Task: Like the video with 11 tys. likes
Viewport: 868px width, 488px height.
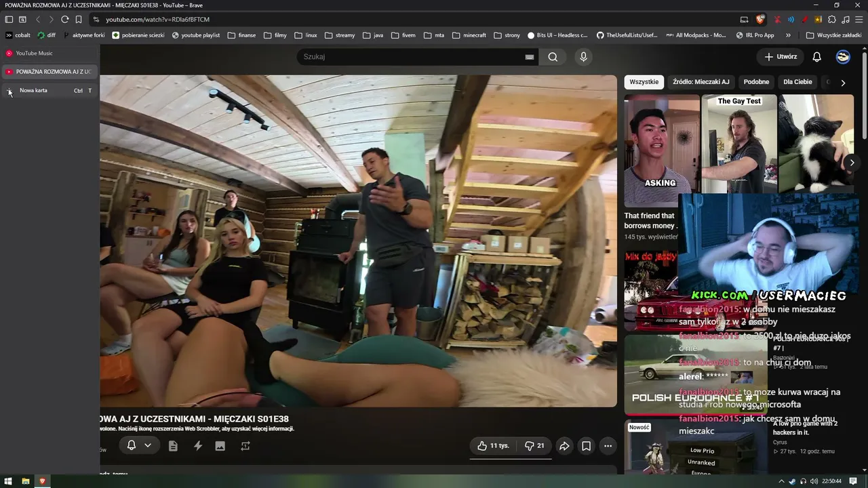Action: 494,446
